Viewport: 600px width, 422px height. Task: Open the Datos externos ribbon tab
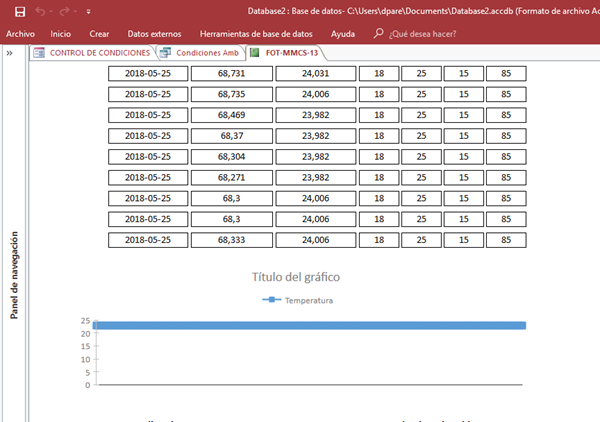[x=154, y=34]
